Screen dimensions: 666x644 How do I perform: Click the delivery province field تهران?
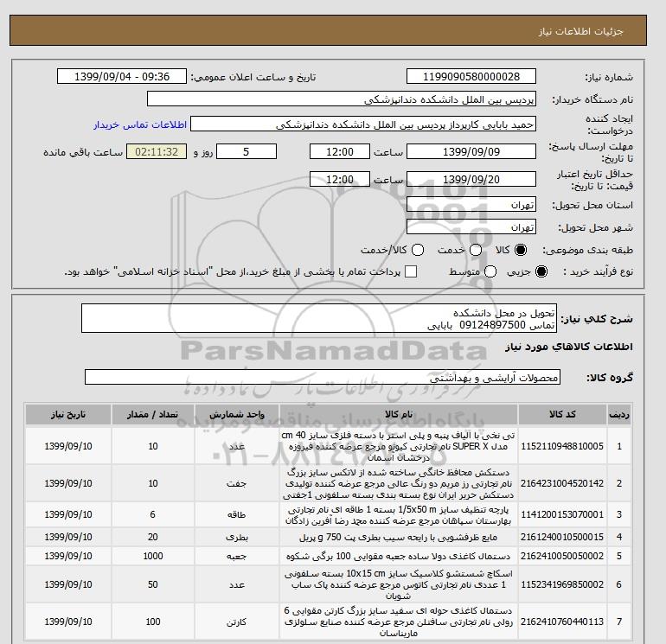point(471,205)
